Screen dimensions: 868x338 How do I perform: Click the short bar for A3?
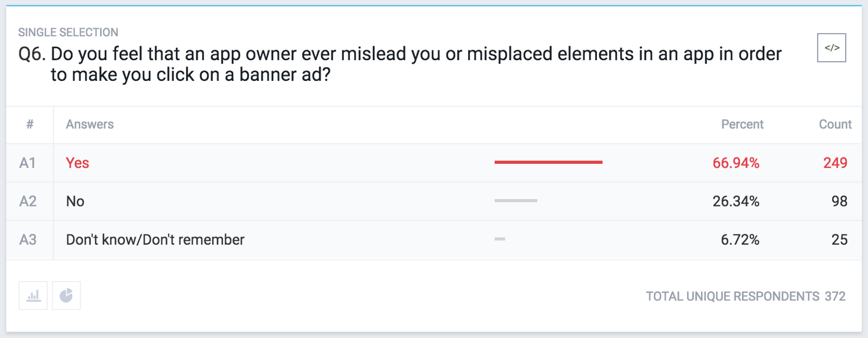tap(500, 239)
